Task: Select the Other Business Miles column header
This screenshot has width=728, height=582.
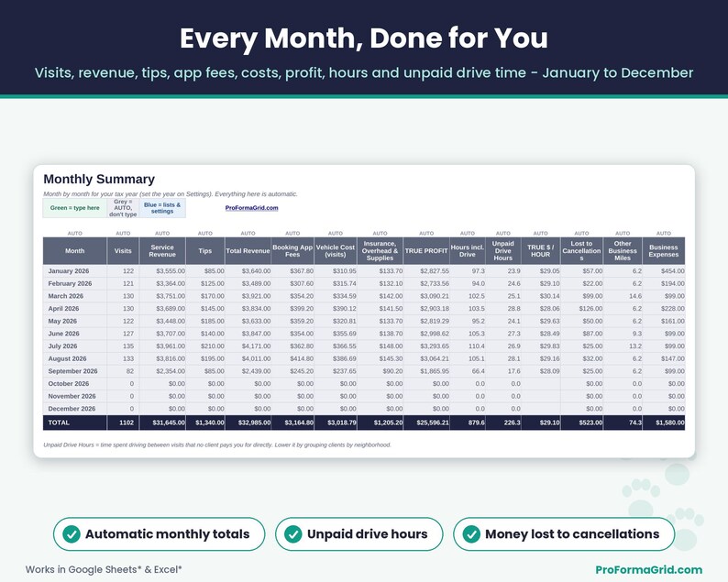Action: click(x=623, y=250)
